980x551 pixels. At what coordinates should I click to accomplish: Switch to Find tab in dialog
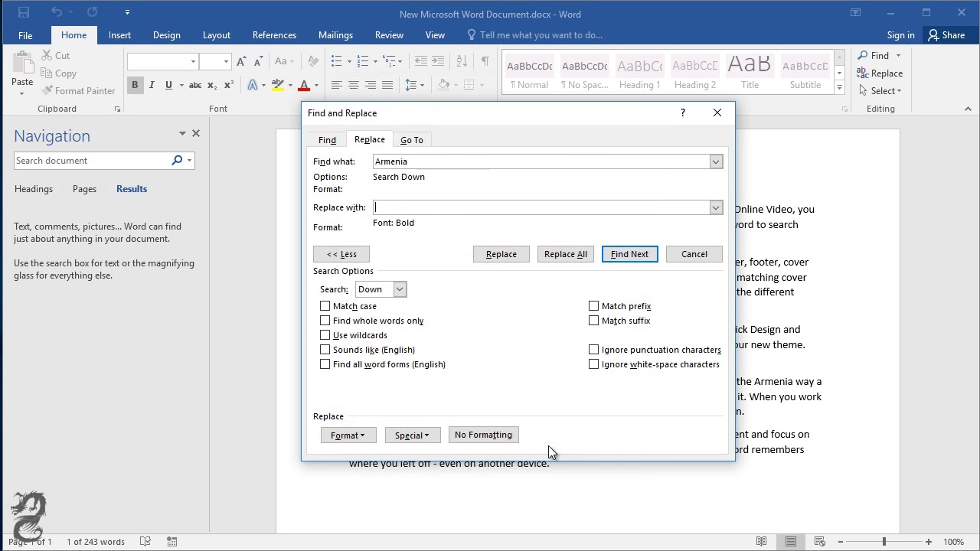[327, 140]
